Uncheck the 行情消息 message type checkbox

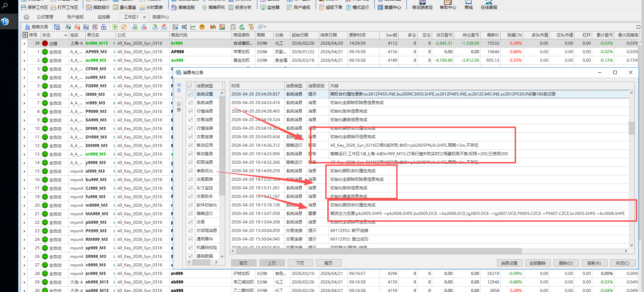[x=190, y=111]
